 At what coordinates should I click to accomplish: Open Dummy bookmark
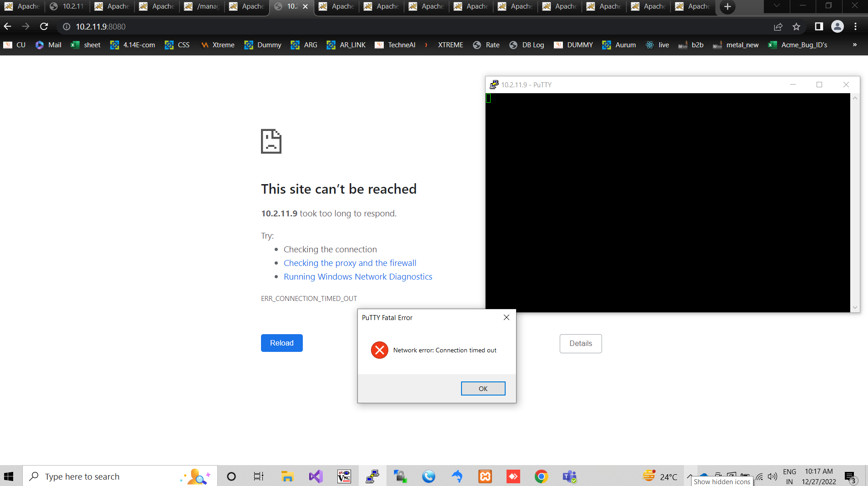[x=263, y=45]
